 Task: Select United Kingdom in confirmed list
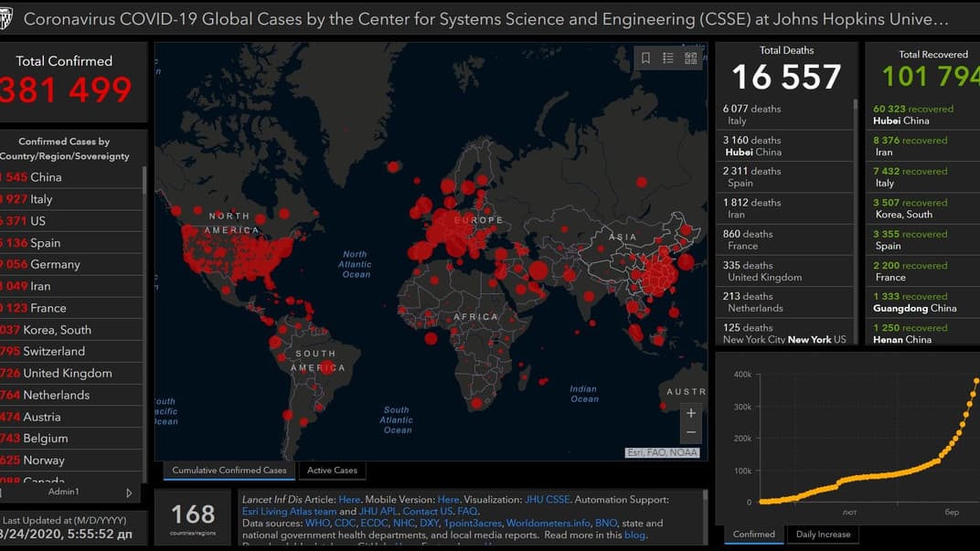pos(71,374)
